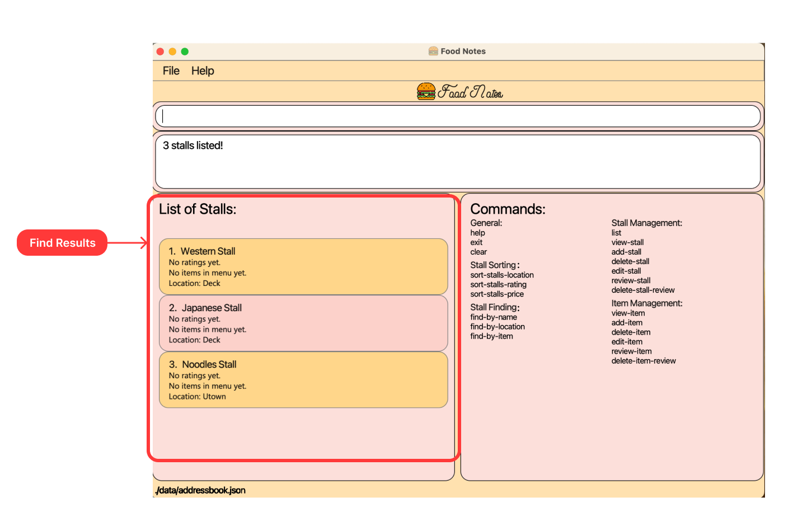Click the 'edit-item' command text
Viewport: 812px width, 526px height.
point(627,341)
